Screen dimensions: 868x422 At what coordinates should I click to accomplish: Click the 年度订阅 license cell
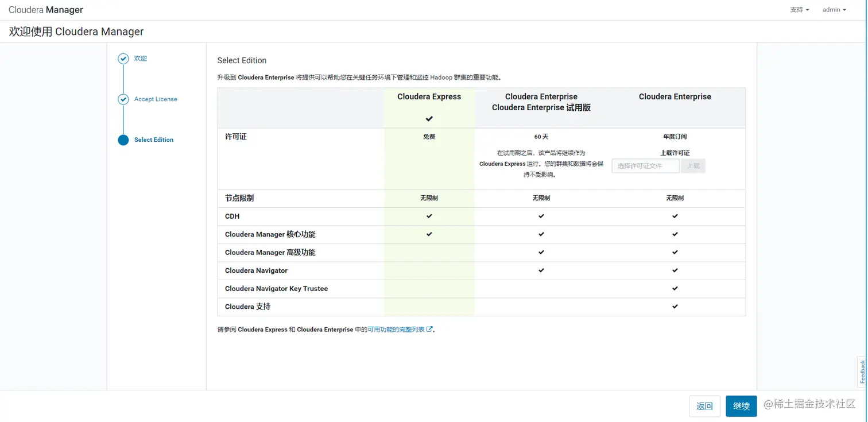click(675, 137)
